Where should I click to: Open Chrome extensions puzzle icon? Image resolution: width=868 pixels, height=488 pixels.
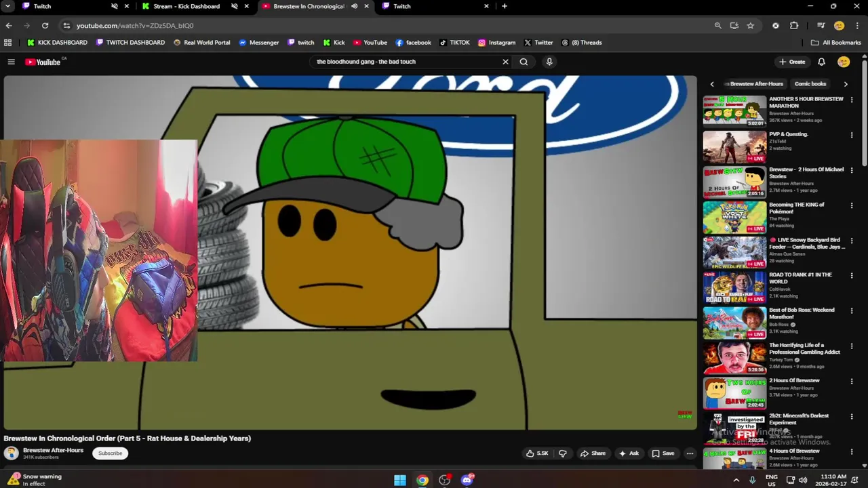(x=794, y=25)
